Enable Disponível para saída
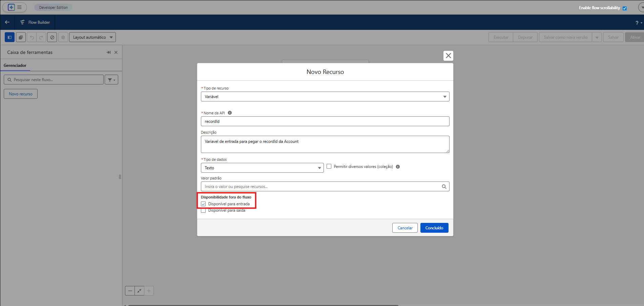The width and height of the screenshot is (644, 306). (203, 210)
